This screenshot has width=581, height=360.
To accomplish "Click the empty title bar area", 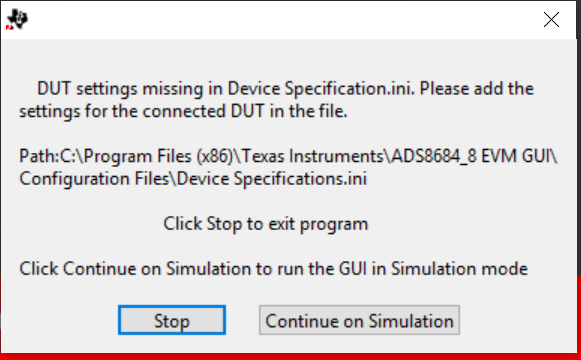I will 282,20.
